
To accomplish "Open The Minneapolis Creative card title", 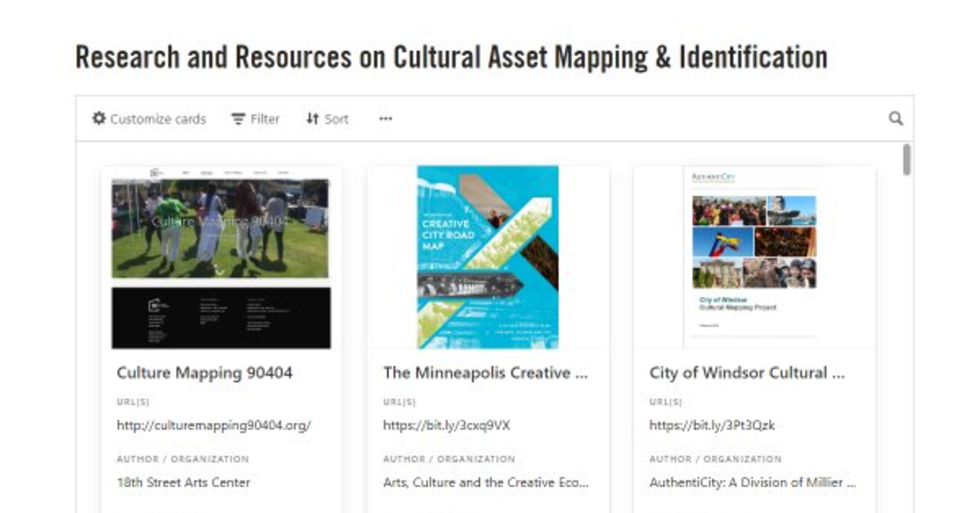I will [x=485, y=373].
